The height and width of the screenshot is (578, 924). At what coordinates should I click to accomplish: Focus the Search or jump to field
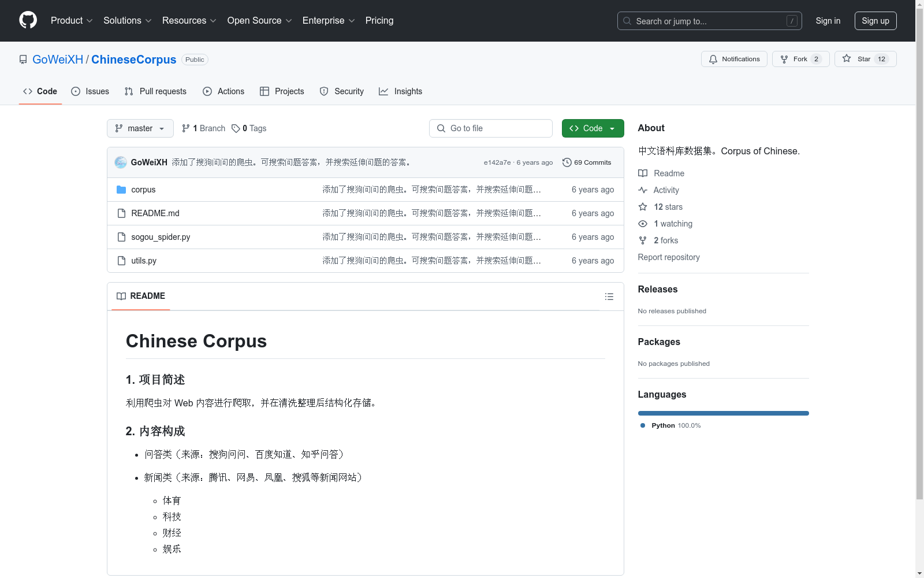pos(710,21)
